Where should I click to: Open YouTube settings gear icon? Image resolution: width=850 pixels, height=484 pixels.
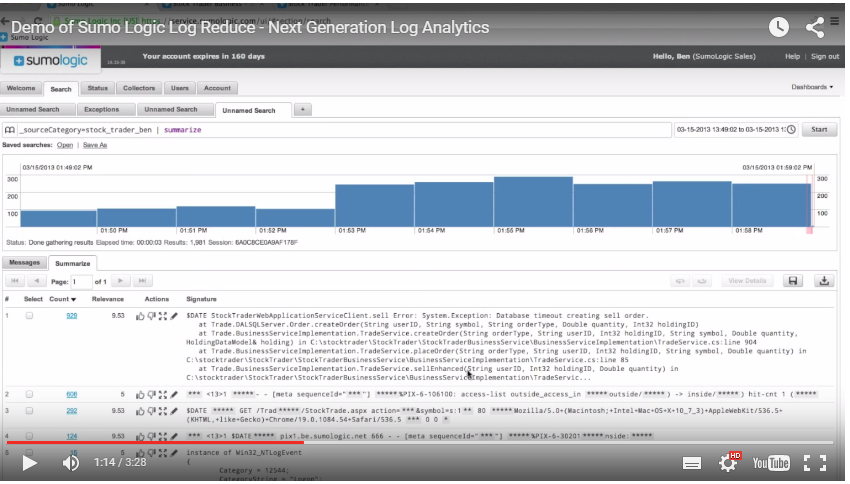[729, 462]
